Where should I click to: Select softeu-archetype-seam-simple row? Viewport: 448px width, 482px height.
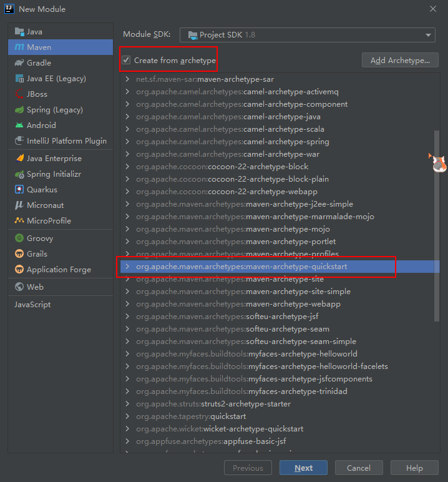(x=280, y=342)
